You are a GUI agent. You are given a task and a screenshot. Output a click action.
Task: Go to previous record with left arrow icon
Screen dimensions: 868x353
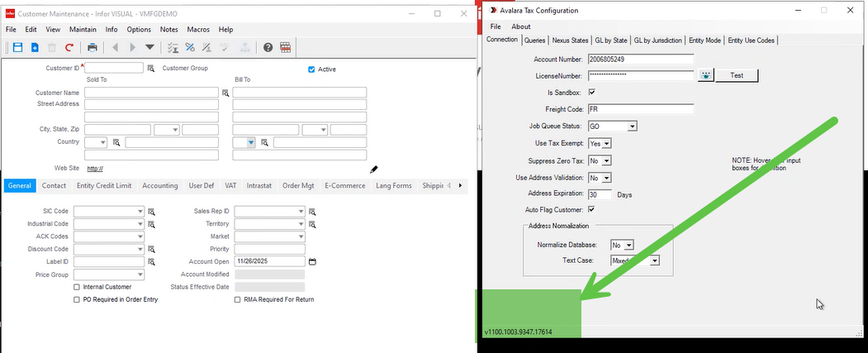click(x=115, y=48)
